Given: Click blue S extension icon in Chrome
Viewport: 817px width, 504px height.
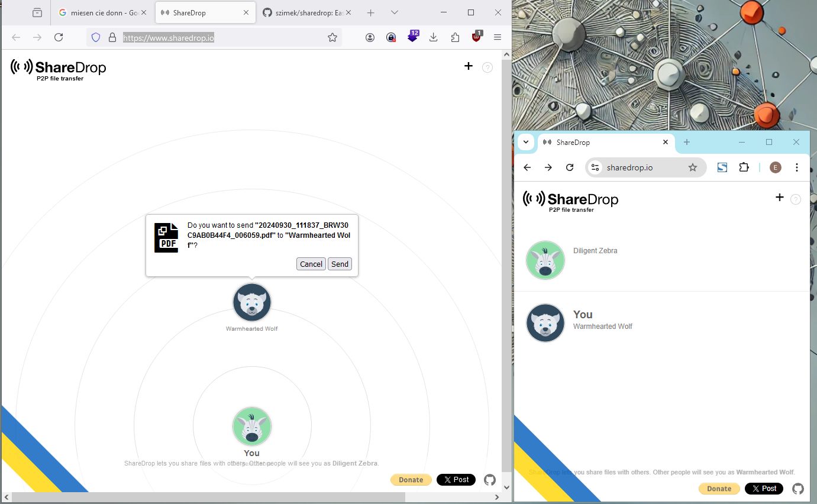Looking at the screenshot, I should click(722, 167).
